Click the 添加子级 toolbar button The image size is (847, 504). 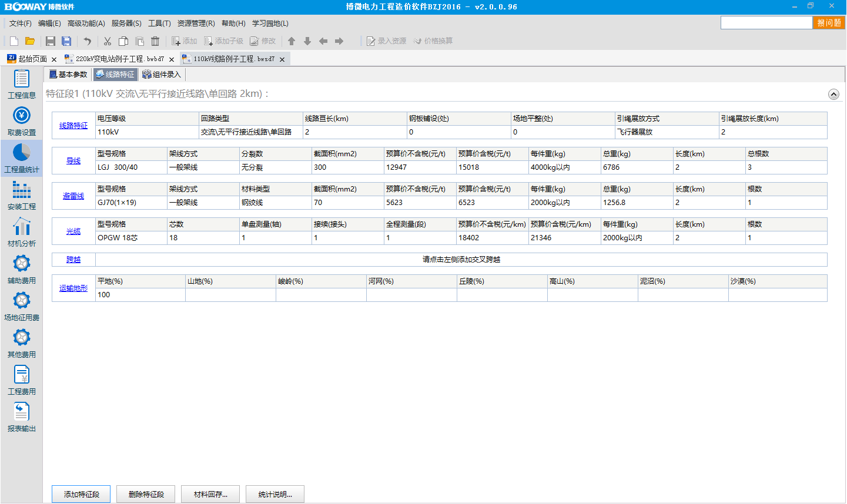pyautogui.click(x=223, y=41)
